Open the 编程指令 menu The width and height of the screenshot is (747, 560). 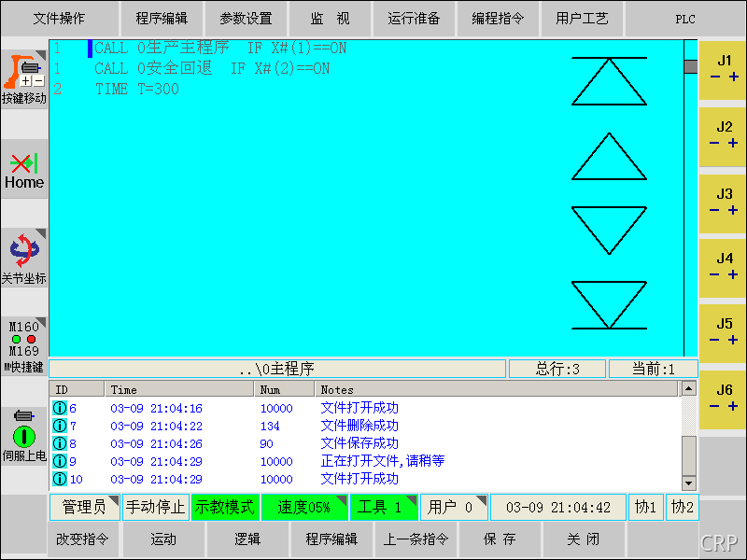point(498,19)
